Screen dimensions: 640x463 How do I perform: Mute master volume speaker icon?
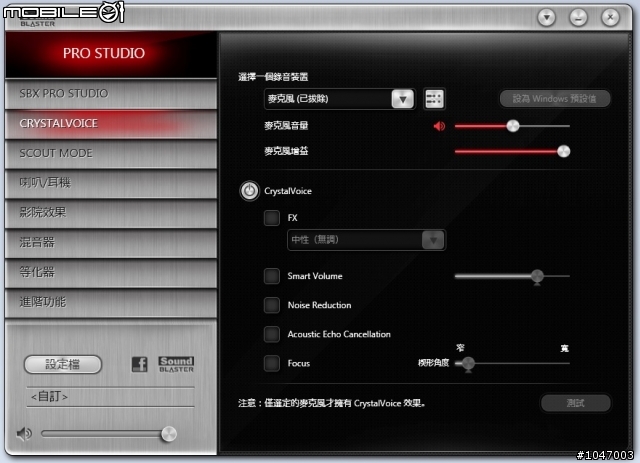[24, 434]
